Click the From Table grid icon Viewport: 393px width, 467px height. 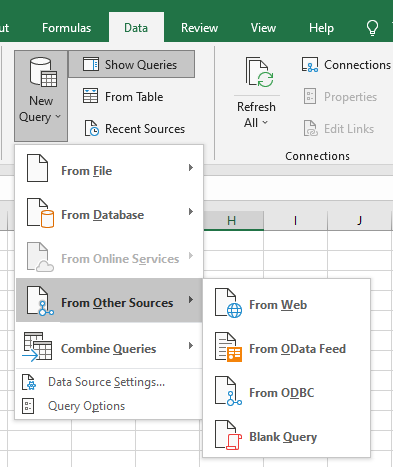[90, 96]
